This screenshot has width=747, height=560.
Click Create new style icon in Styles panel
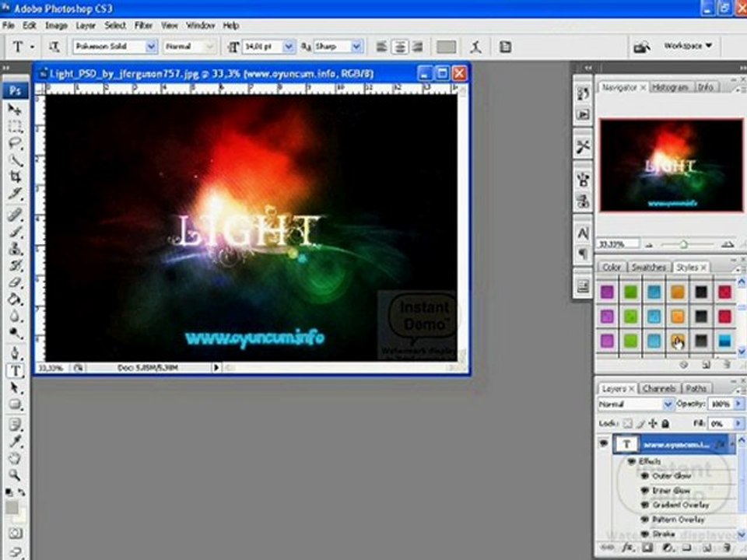pyautogui.click(x=706, y=365)
